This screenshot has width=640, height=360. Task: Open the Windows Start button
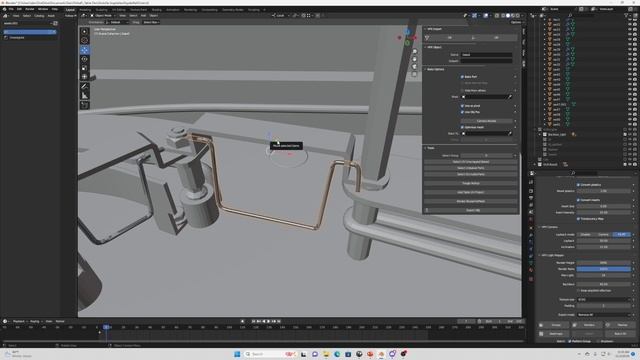click(237, 354)
